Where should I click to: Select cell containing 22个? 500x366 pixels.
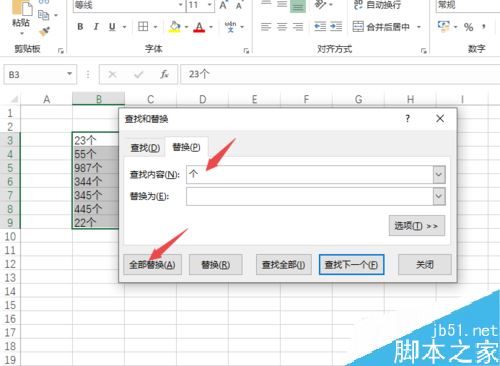(95, 222)
